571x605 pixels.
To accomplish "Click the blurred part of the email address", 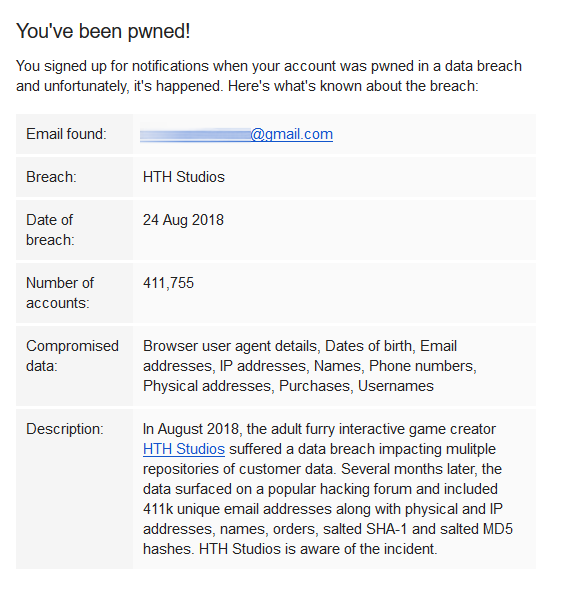I will (195, 135).
